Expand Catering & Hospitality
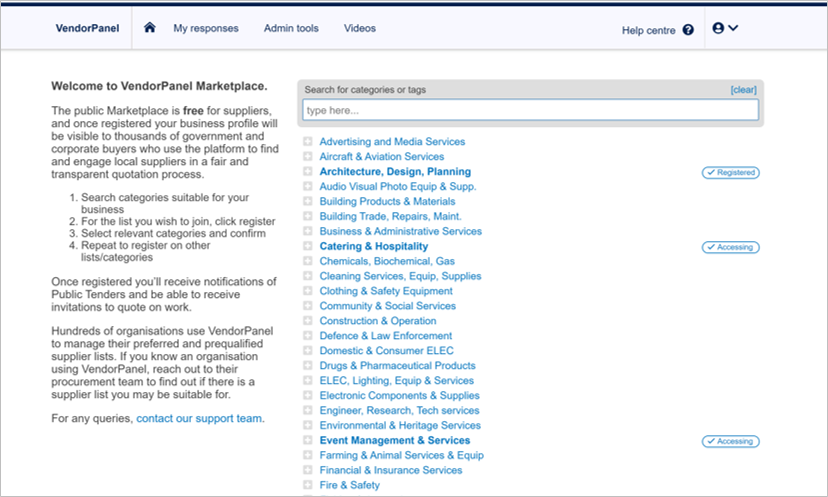828x497 pixels. click(x=308, y=246)
